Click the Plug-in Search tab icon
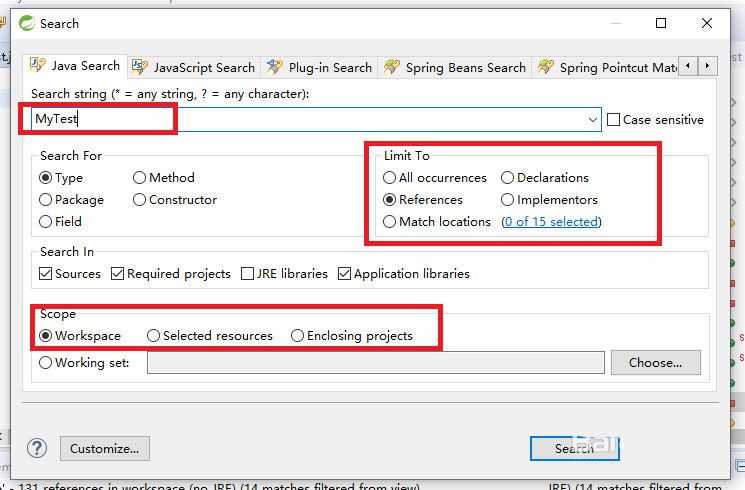This screenshot has width=745, height=490. coord(275,67)
